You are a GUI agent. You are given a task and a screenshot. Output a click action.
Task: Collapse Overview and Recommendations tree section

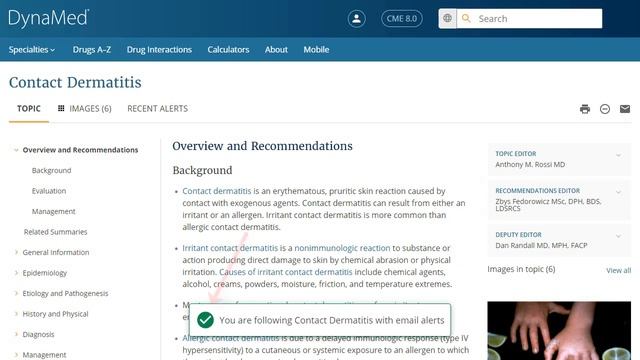coord(16,150)
